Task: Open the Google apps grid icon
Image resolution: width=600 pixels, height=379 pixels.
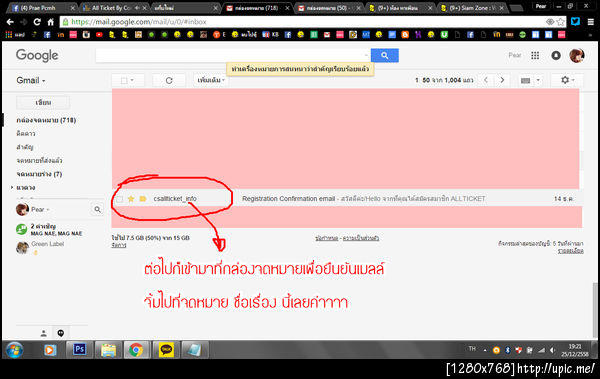Action: tap(535, 56)
